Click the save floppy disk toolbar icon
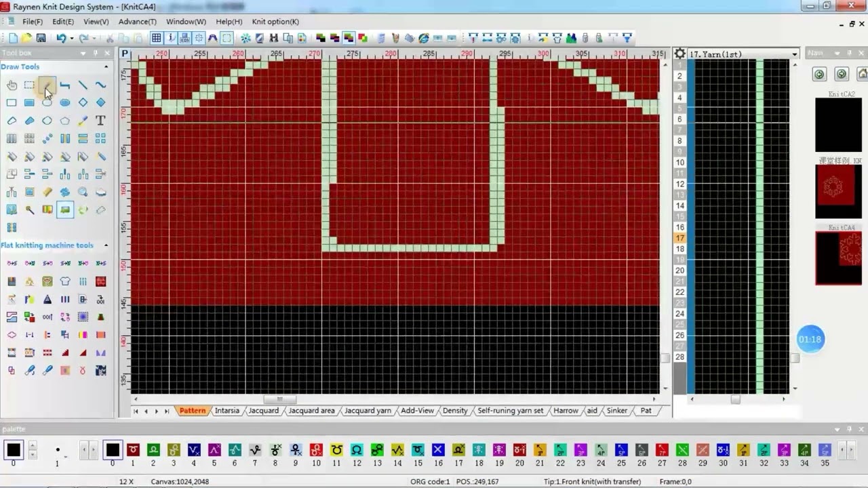 [41, 38]
